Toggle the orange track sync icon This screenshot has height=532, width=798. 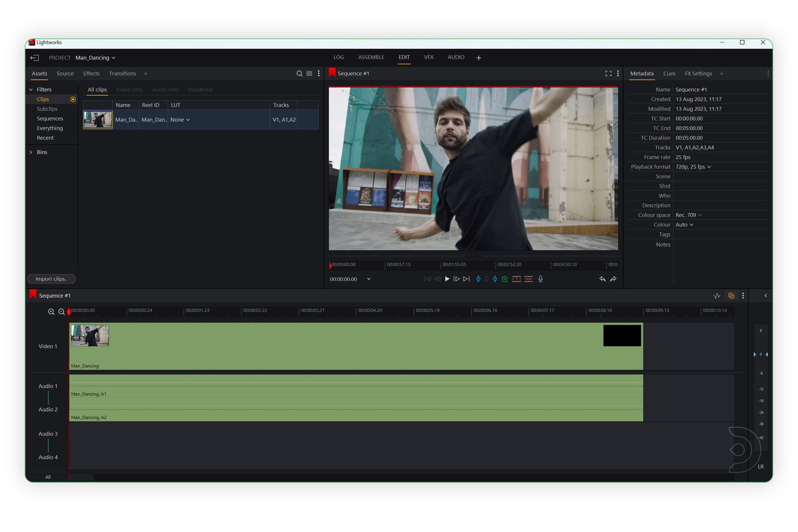(731, 296)
